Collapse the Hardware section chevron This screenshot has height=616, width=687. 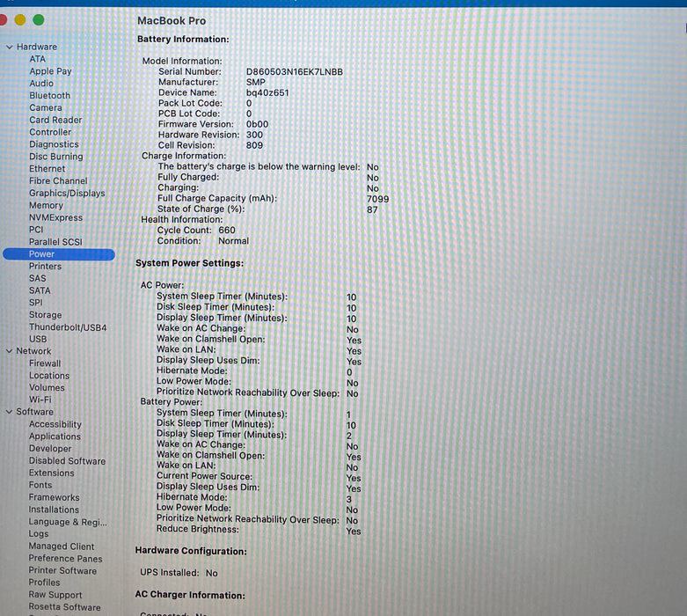pos(10,47)
